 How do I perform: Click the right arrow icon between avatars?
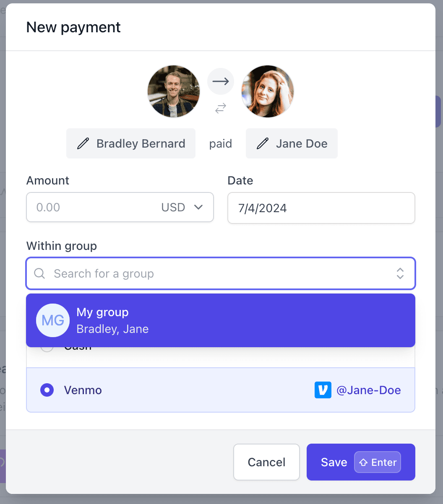221,81
